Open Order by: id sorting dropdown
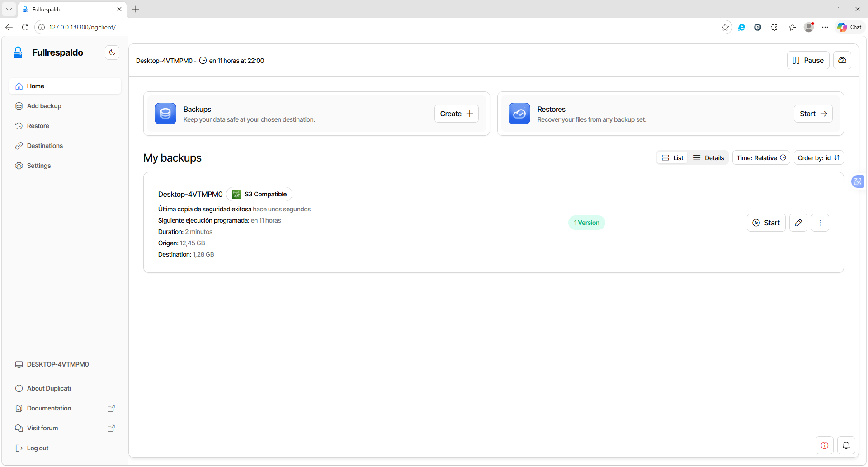This screenshot has height=467, width=868. pos(819,158)
